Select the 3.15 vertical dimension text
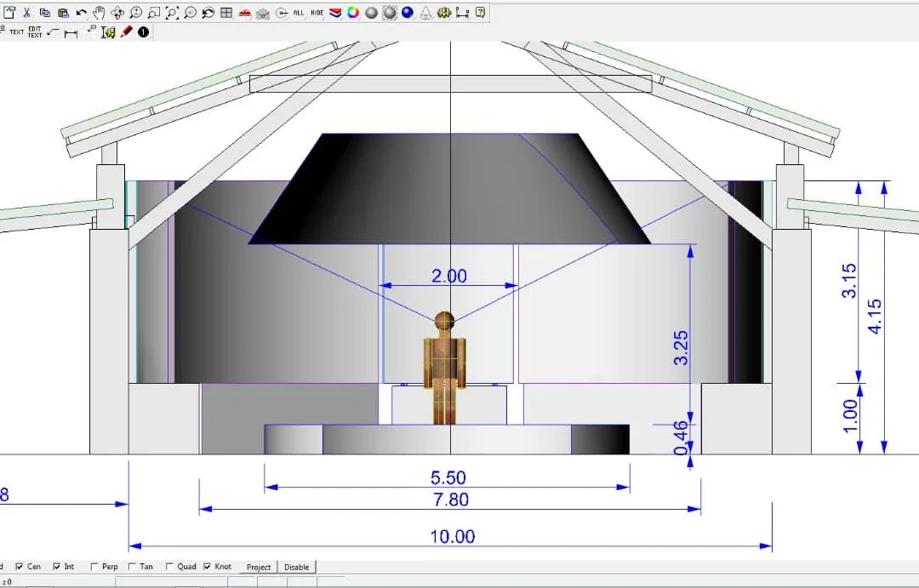 (x=848, y=281)
